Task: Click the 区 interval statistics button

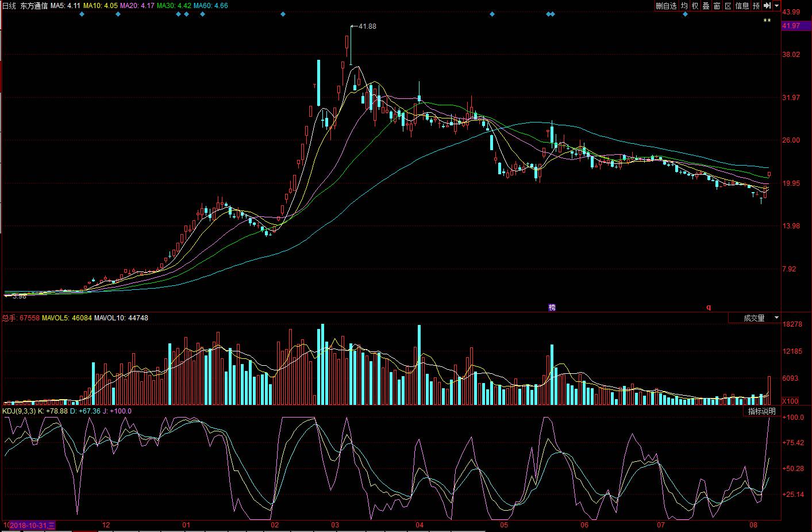Action: [x=728, y=6]
